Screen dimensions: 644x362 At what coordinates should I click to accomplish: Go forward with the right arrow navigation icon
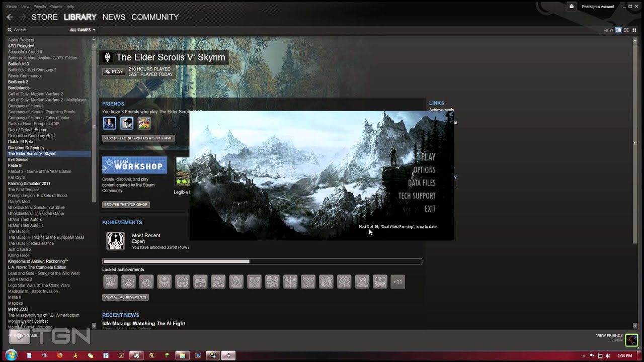point(23,17)
